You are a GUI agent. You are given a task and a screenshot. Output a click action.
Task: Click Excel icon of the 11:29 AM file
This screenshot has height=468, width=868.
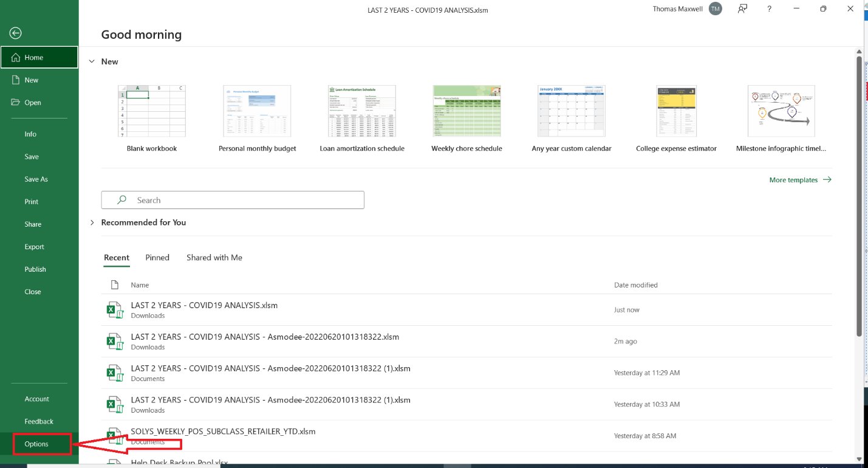pos(115,374)
